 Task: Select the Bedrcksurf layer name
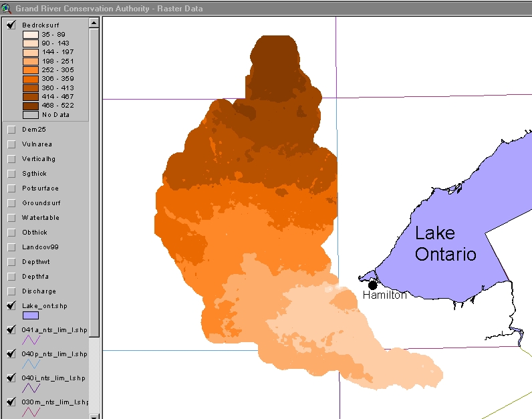tap(40, 25)
